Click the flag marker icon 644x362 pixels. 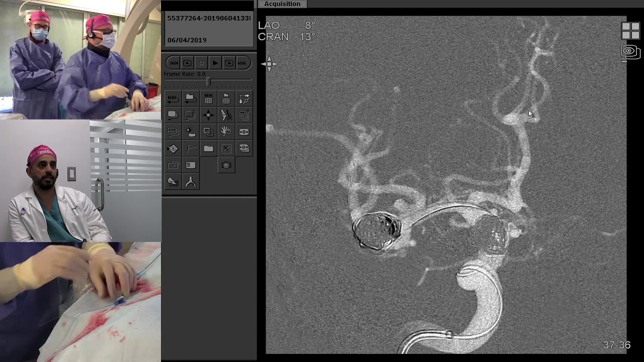click(190, 148)
